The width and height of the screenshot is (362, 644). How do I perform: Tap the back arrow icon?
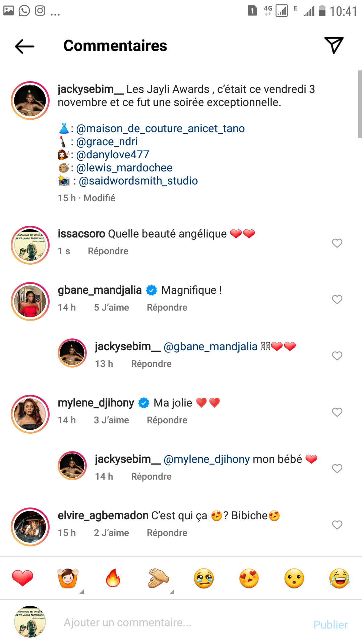pos(24,46)
